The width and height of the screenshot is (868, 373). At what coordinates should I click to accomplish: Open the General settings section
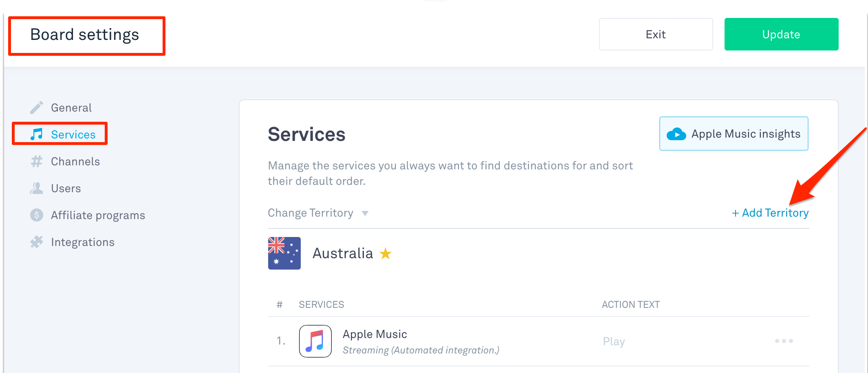[x=71, y=108]
